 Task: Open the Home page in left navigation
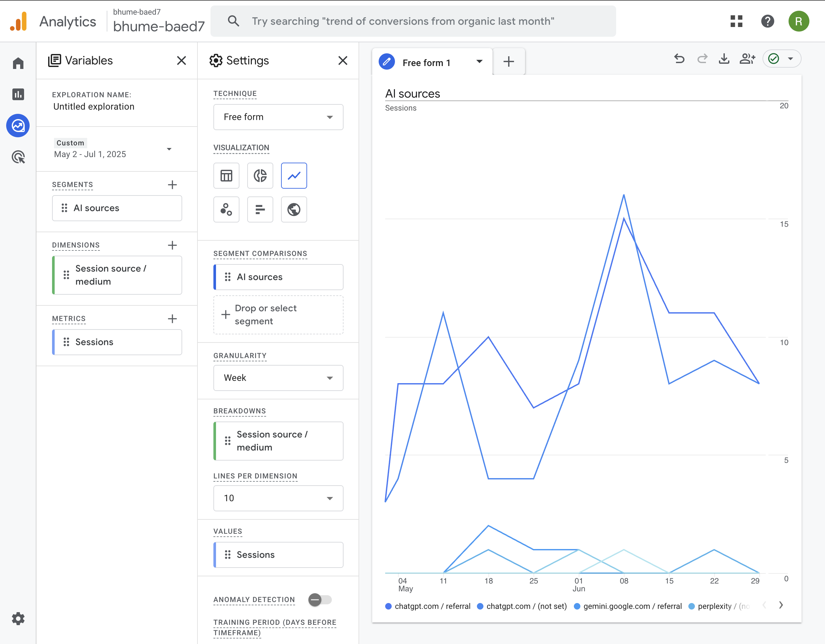coord(18,63)
